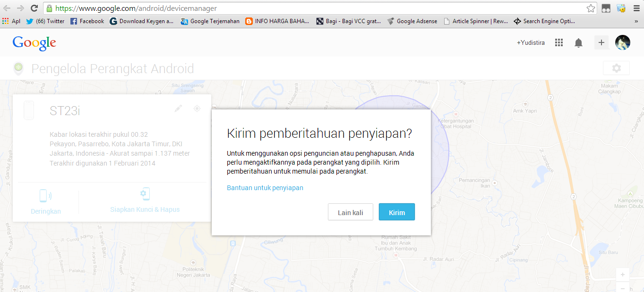Screen dimensions: 644x292
Task: Click Pengelola Perangkat Android title
Action: [112, 69]
